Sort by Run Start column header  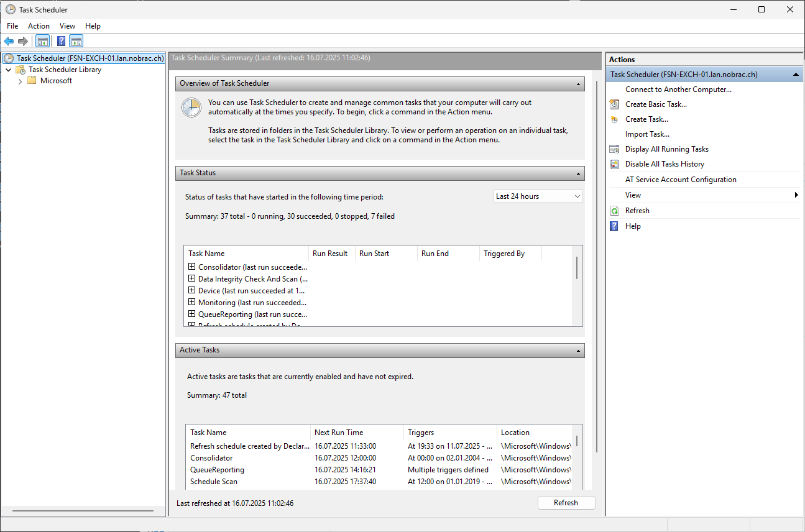(x=386, y=254)
